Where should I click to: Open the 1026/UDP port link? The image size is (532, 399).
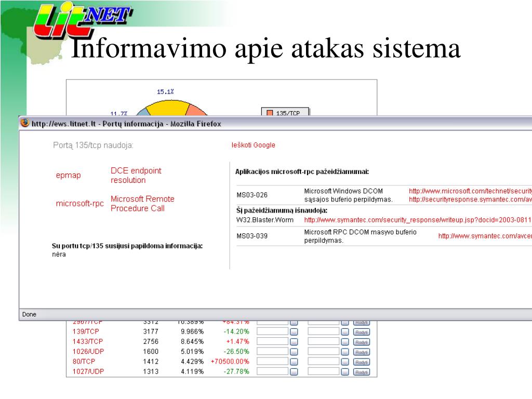point(88,352)
